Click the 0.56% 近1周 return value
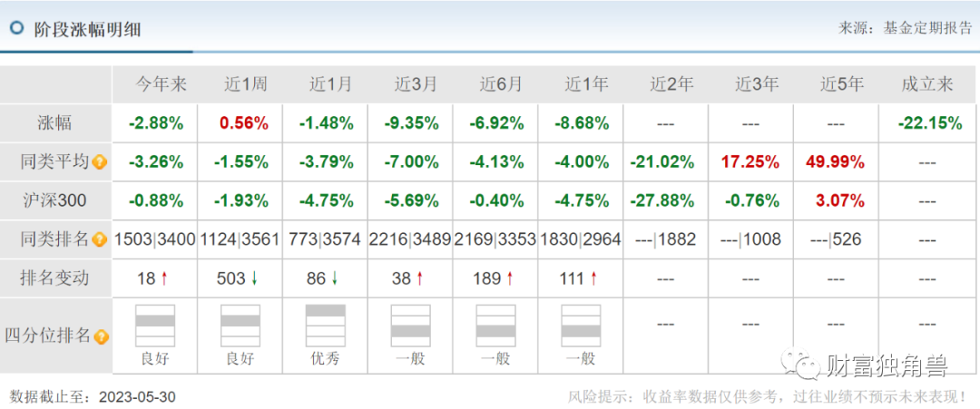The width and height of the screenshot is (980, 409). point(246,123)
